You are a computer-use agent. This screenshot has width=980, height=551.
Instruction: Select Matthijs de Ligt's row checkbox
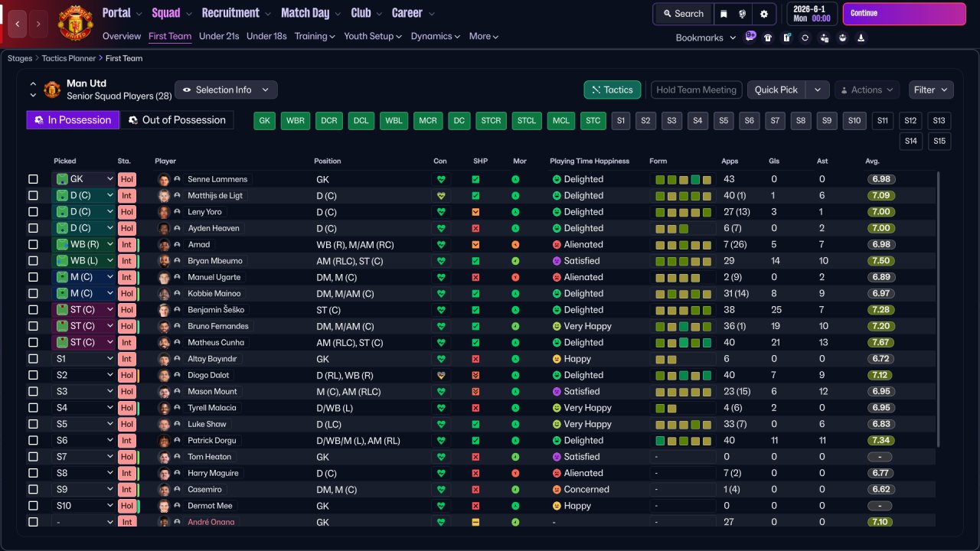click(x=33, y=195)
